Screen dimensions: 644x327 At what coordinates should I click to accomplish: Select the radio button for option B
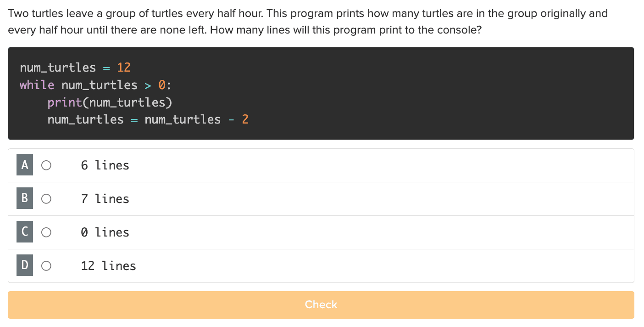(x=46, y=199)
